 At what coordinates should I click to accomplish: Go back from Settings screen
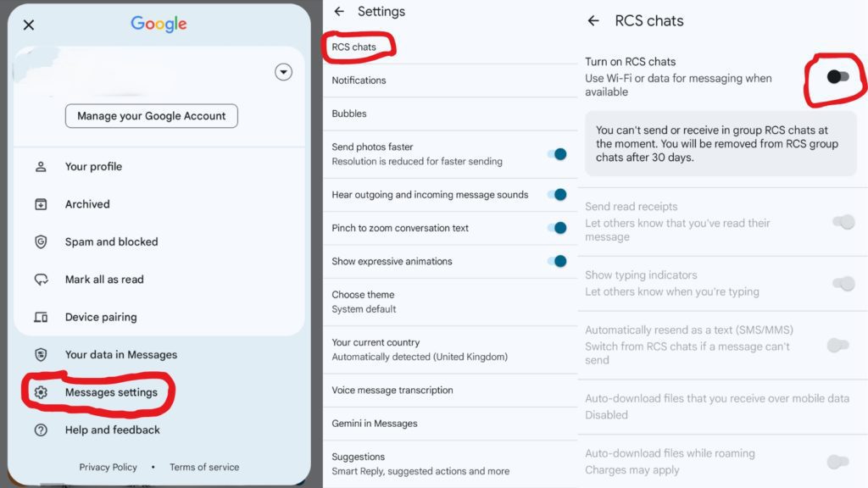[339, 11]
